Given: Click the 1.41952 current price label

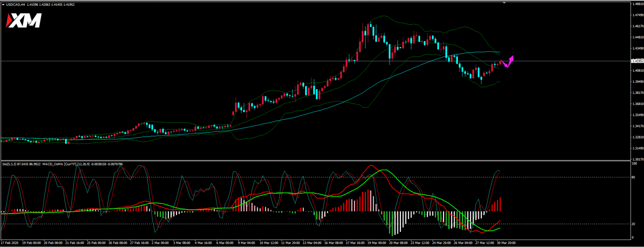Looking at the screenshot, I should point(637,61).
